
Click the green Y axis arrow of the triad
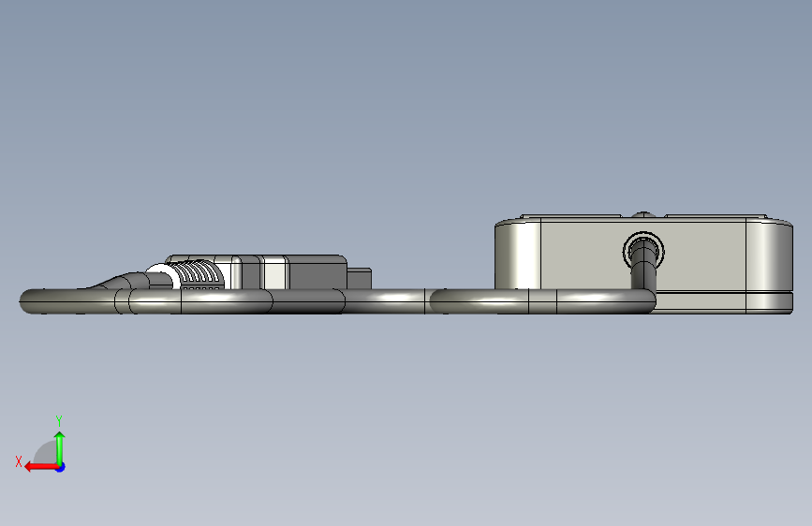[60, 448]
